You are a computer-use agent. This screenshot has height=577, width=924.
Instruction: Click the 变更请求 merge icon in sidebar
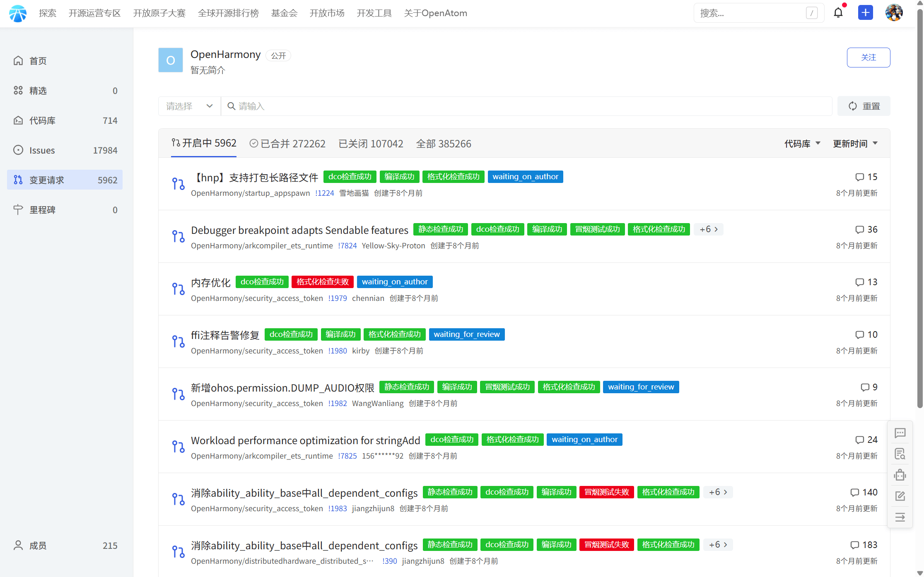(18, 180)
